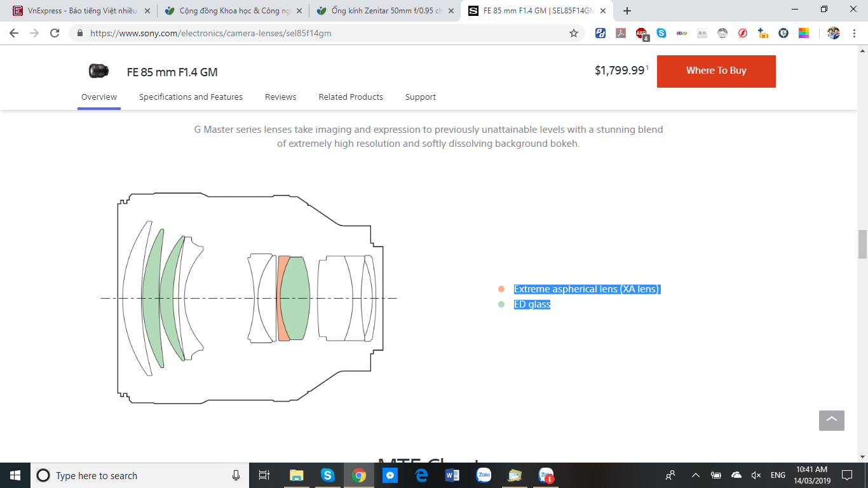Click the red lightning bolt extension

(743, 33)
